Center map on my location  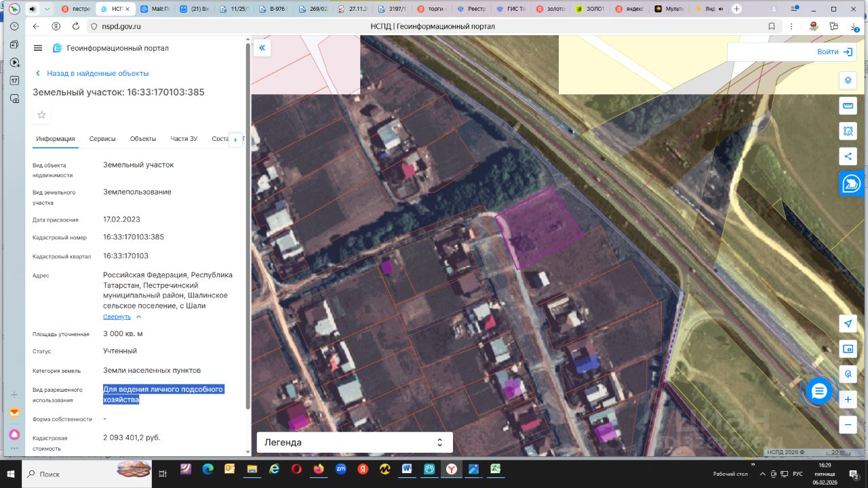[847, 323]
